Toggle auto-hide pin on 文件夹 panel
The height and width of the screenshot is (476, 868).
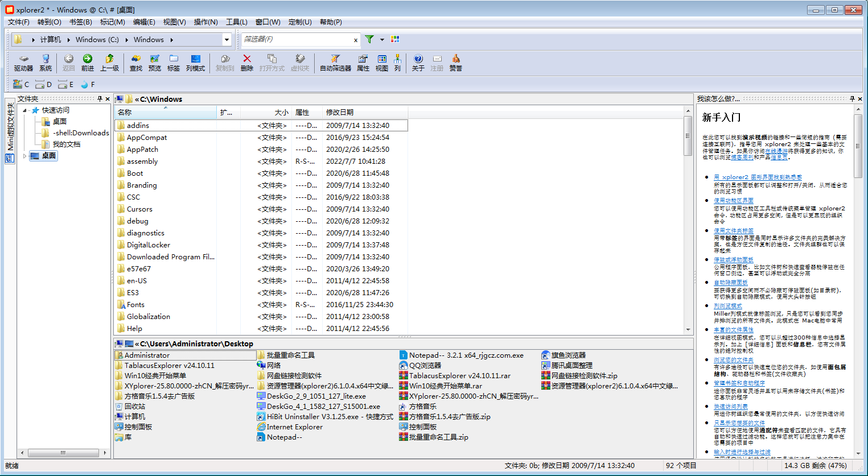point(100,99)
